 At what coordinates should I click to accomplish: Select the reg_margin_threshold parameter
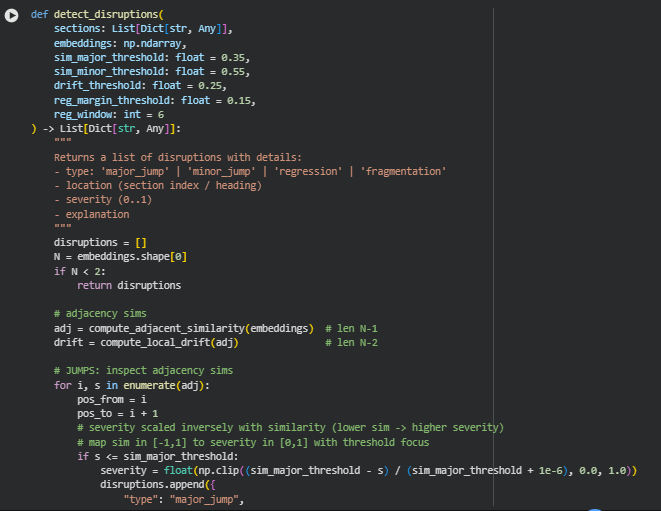point(118,100)
